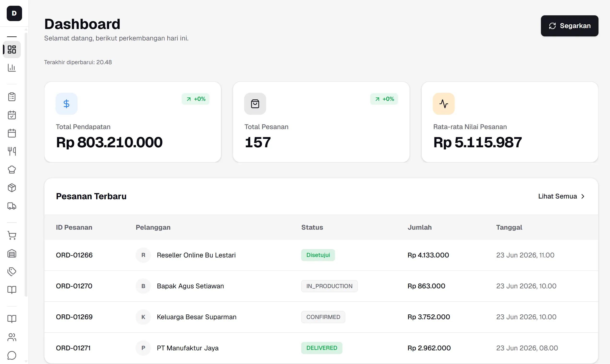Click the shopping bag icon on Total Pesanan
The height and width of the screenshot is (364, 610).
tap(255, 104)
